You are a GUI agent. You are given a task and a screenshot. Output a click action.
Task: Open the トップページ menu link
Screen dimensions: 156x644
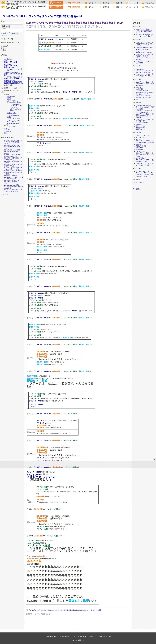click(x=8, y=58)
